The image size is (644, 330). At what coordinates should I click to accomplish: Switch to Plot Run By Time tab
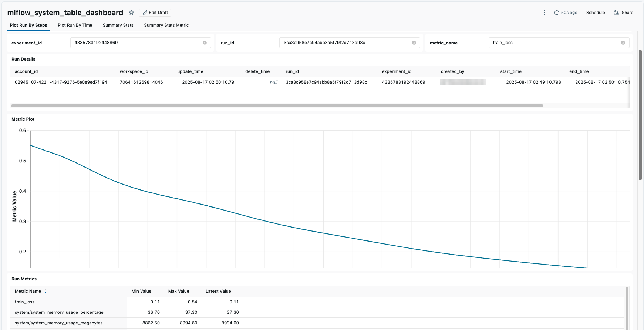coord(75,25)
